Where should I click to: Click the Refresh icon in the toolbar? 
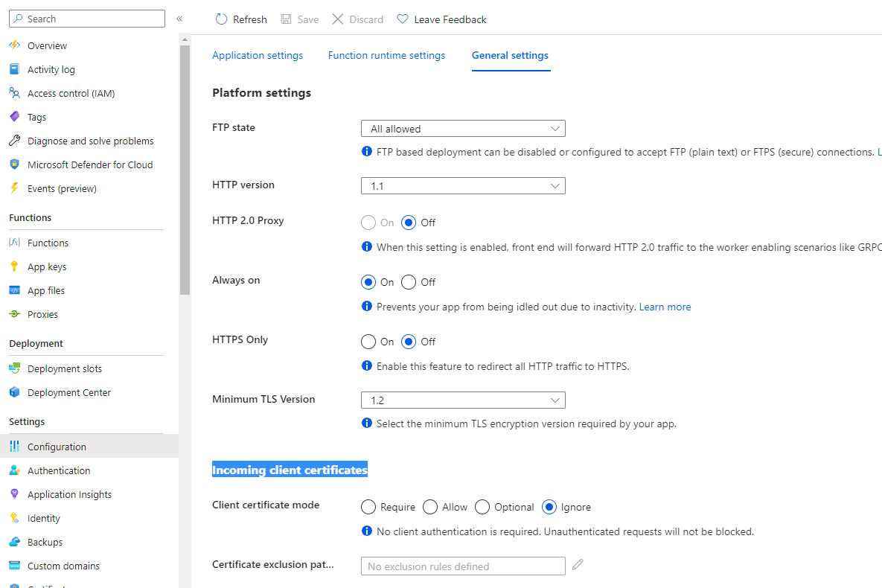[x=221, y=19]
